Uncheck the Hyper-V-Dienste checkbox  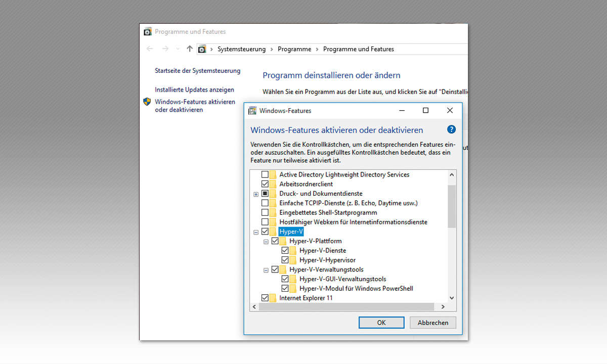(x=285, y=251)
